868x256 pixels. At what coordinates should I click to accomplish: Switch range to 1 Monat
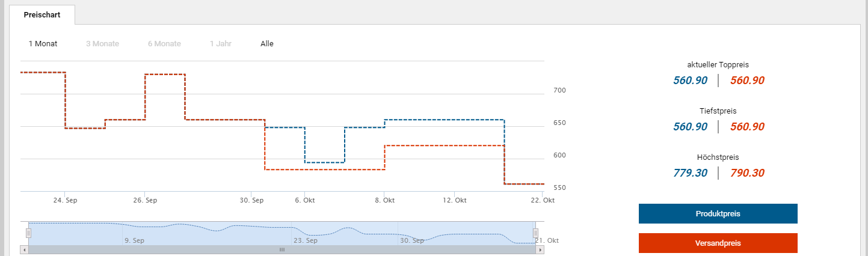43,44
